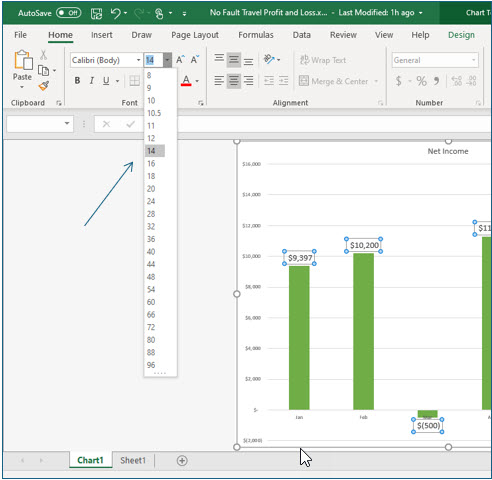Click the Net Income chart title

(x=448, y=151)
